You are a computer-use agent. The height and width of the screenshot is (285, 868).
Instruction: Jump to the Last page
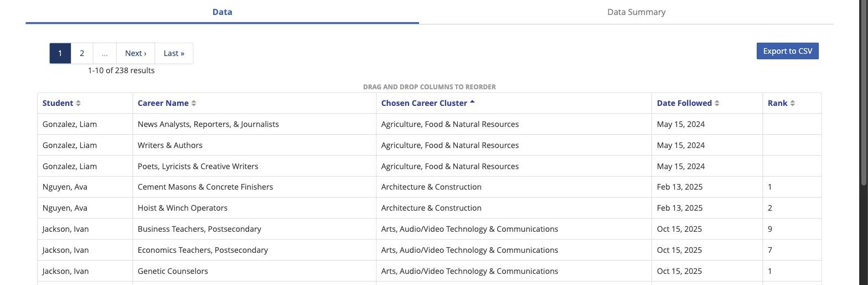coord(174,53)
